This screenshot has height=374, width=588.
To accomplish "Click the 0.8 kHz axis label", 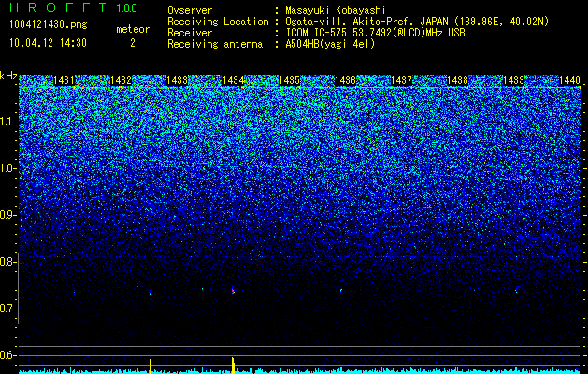I will tap(8, 262).
